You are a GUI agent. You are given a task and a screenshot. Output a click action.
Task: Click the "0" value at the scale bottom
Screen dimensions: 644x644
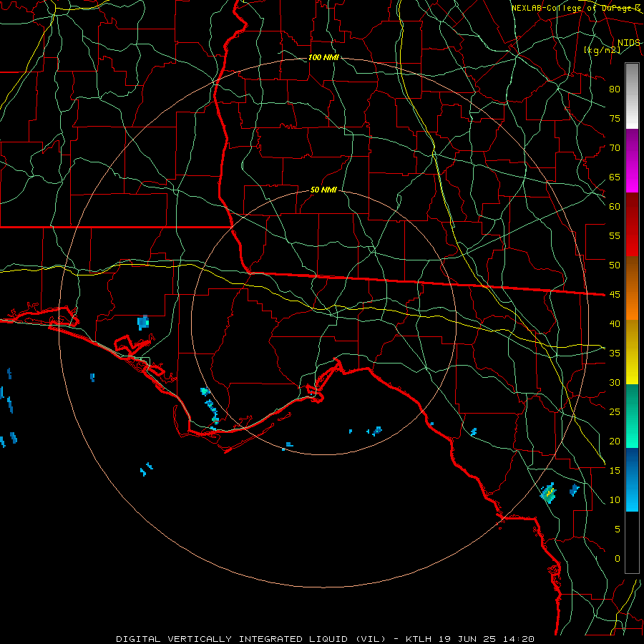(618, 559)
